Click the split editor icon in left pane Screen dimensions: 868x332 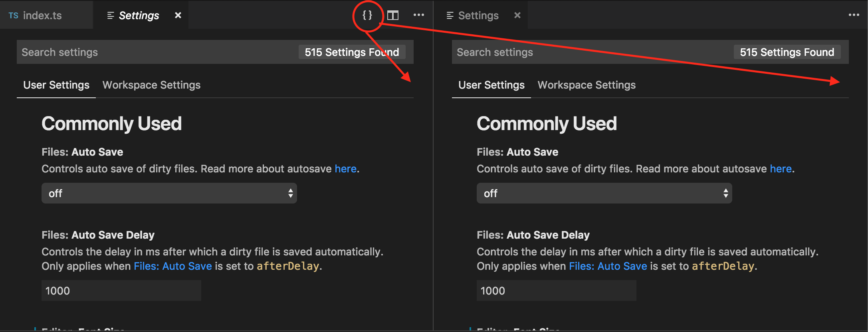[393, 15]
